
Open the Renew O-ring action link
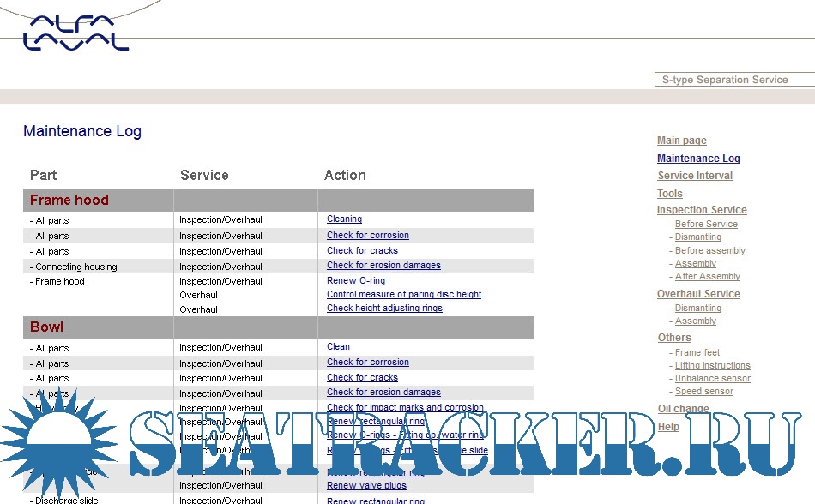pos(355,281)
